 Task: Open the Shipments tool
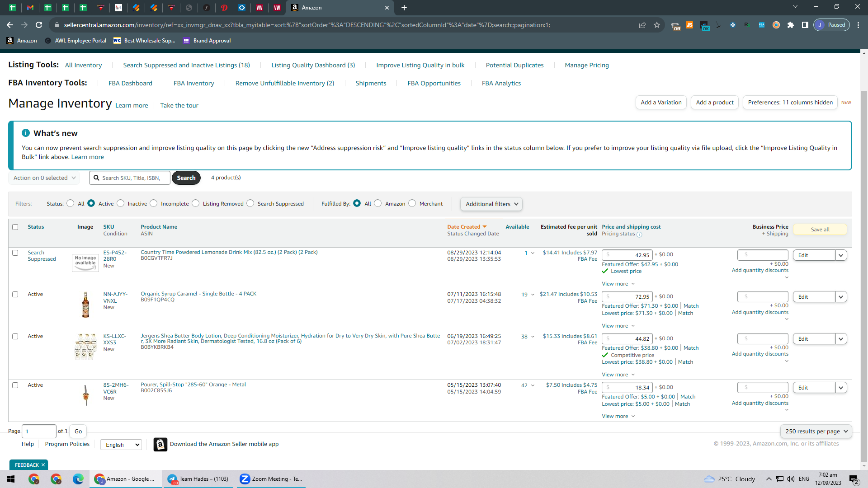(x=371, y=83)
